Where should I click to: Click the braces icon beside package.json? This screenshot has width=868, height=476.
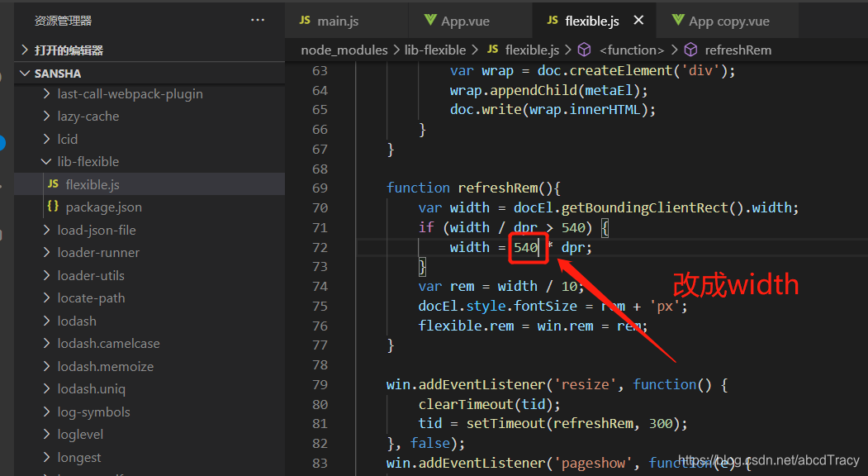coord(53,206)
